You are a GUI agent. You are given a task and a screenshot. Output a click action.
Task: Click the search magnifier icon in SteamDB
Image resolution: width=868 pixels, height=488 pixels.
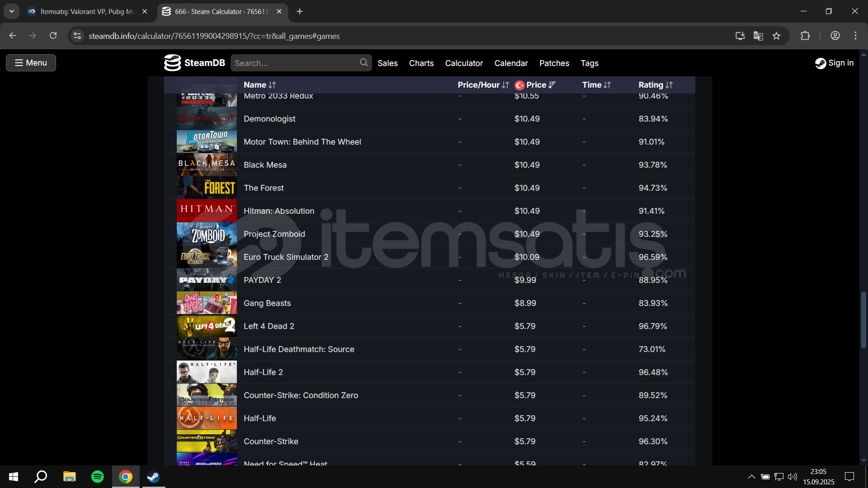coord(363,63)
